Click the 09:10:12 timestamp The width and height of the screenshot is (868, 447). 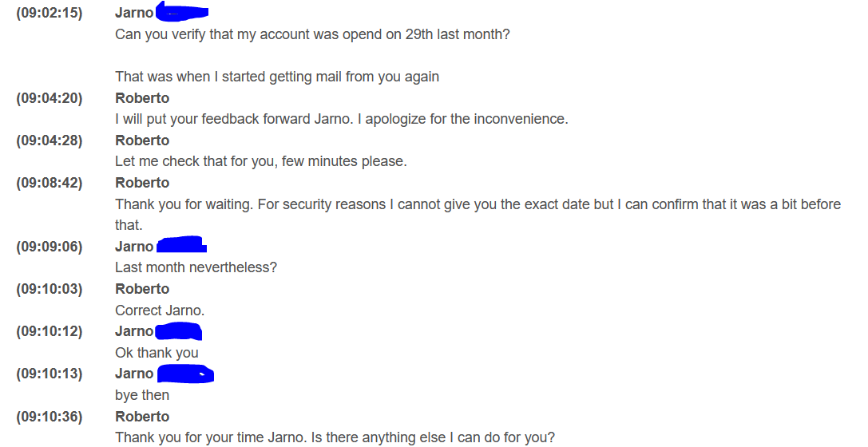point(50,331)
